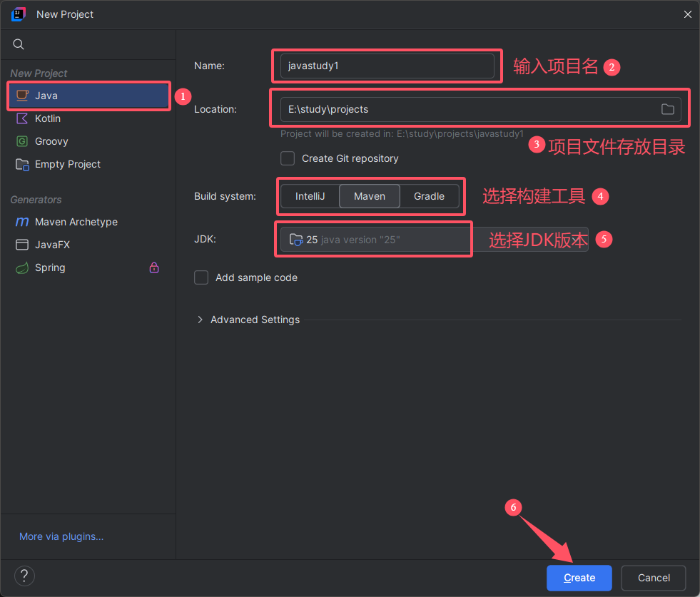
Task: Click the Create button
Action: tap(579, 578)
